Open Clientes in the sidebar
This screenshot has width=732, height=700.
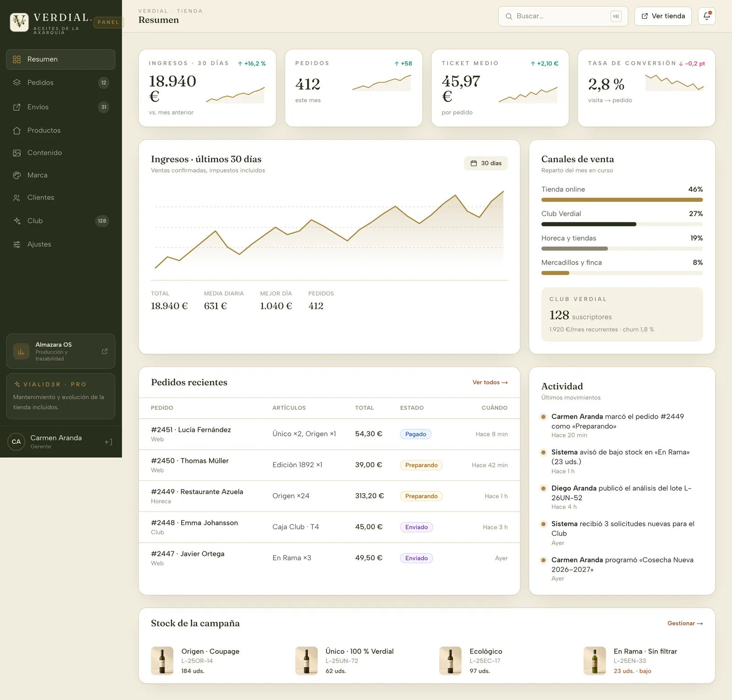coord(60,198)
